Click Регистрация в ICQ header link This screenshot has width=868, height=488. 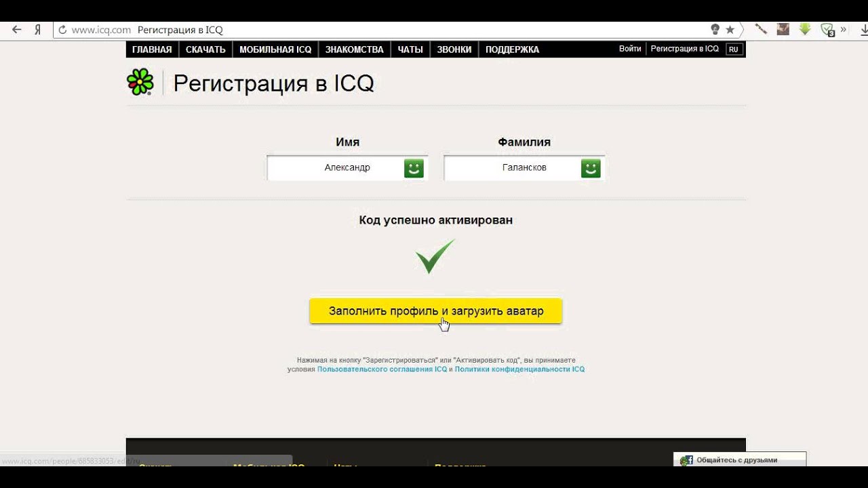pyautogui.click(x=685, y=49)
